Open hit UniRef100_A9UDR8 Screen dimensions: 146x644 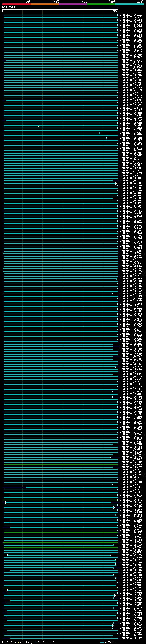pyautogui.click(x=131, y=140)
